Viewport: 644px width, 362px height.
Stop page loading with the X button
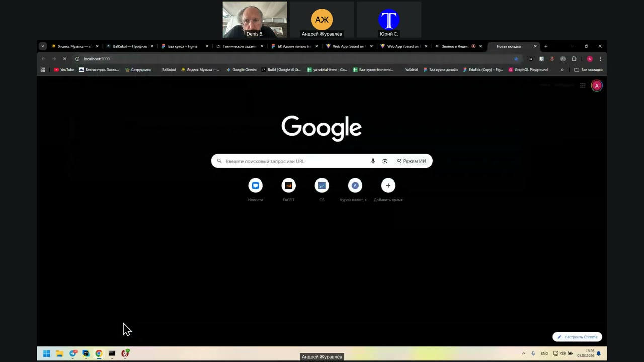64,59
